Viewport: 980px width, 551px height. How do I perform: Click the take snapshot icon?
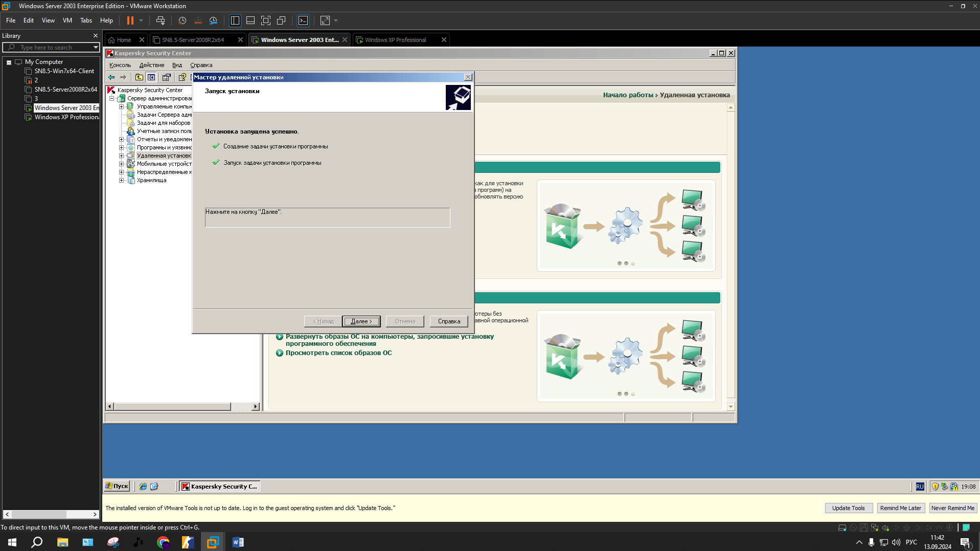[182, 20]
